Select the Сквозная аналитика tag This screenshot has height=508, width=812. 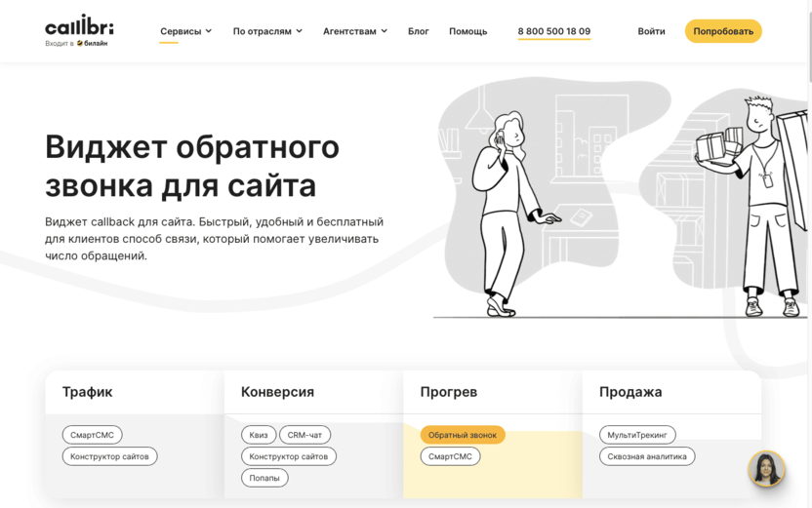click(x=647, y=456)
